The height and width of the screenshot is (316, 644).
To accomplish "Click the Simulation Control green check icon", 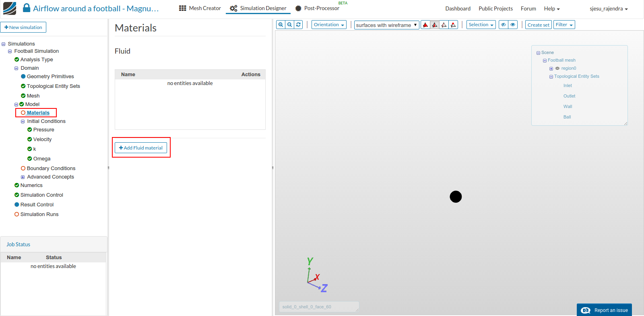I will [17, 195].
